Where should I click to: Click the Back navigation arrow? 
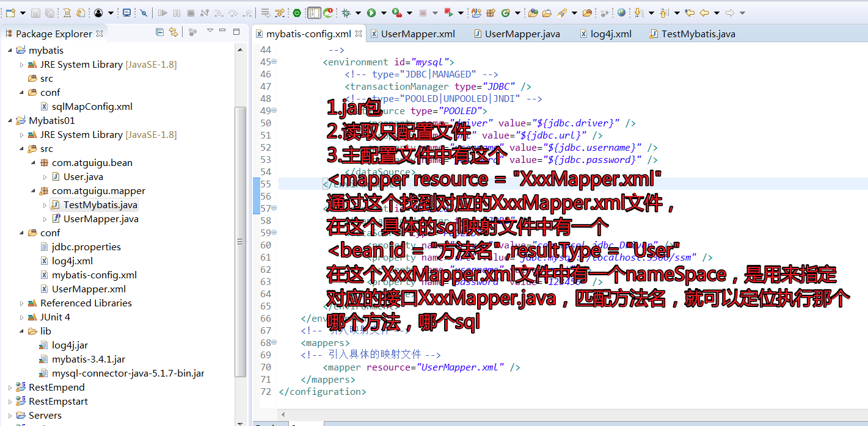click(704, 13)
